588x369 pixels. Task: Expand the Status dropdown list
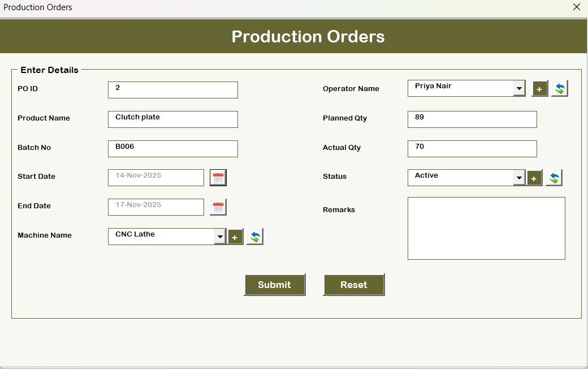pos(520,177)
